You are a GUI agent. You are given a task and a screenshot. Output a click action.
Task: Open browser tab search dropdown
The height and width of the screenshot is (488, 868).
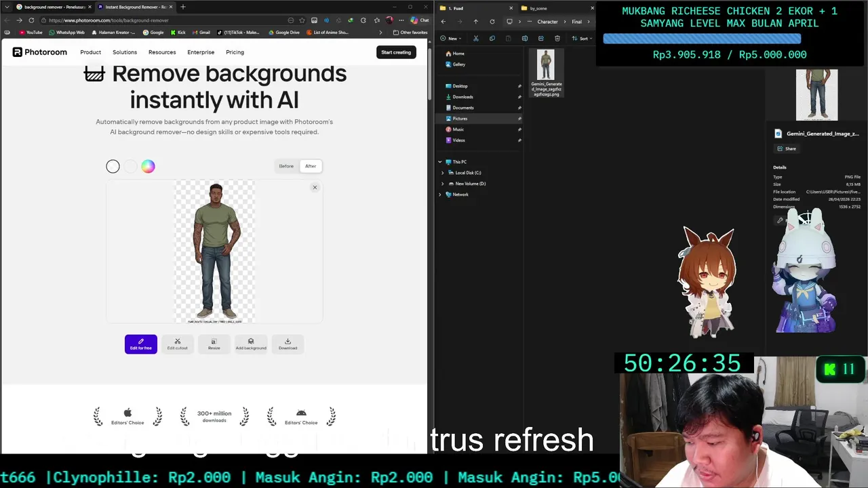(7, 7)
